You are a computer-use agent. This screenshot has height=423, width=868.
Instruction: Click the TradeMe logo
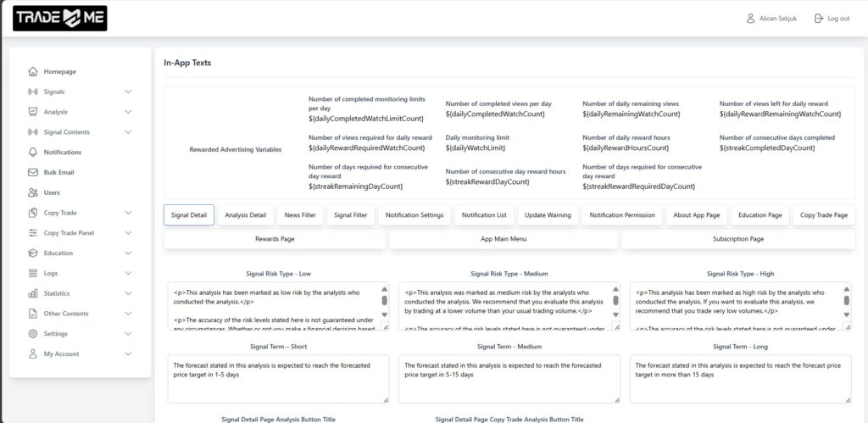59,19
